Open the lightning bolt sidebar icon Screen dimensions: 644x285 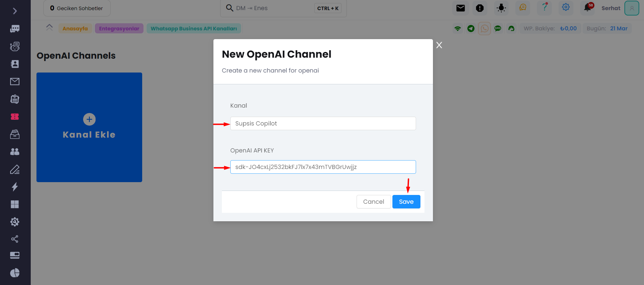[x=15, y=187]
